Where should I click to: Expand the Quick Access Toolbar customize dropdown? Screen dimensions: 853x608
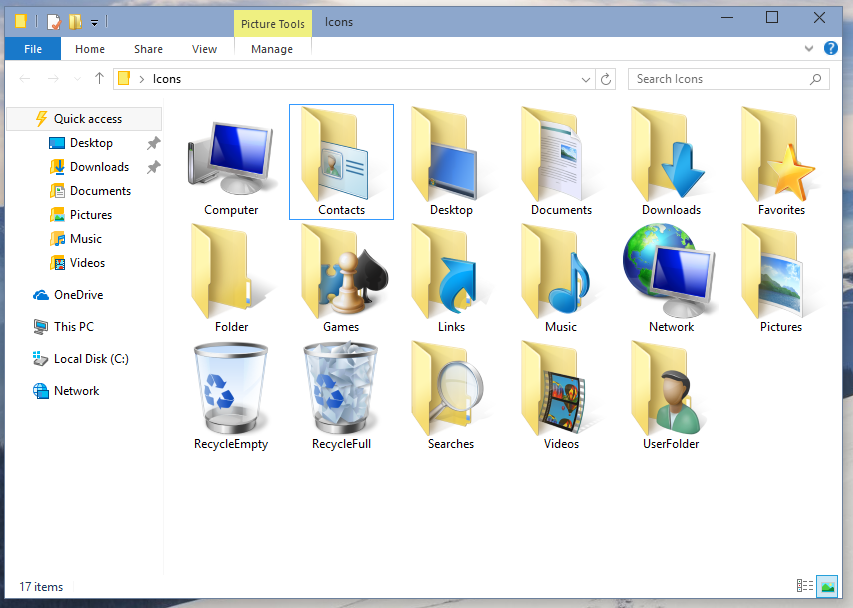click(x=94, y=22)
